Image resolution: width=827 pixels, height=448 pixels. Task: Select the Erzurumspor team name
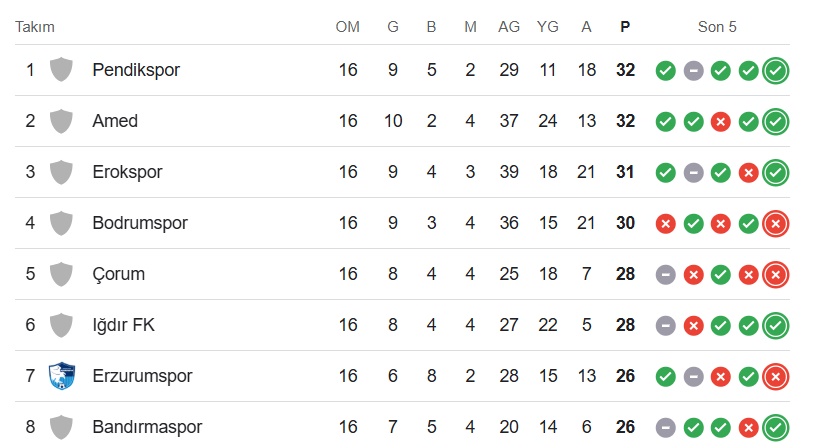pyautogui.click(x=142, y=376)
